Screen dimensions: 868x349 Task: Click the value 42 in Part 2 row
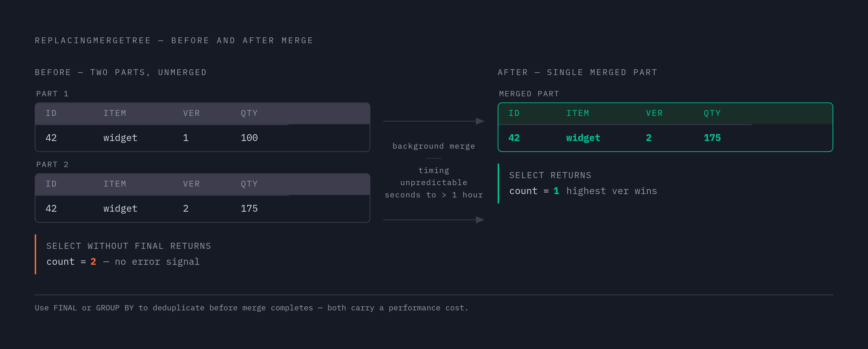coord(51,209)
